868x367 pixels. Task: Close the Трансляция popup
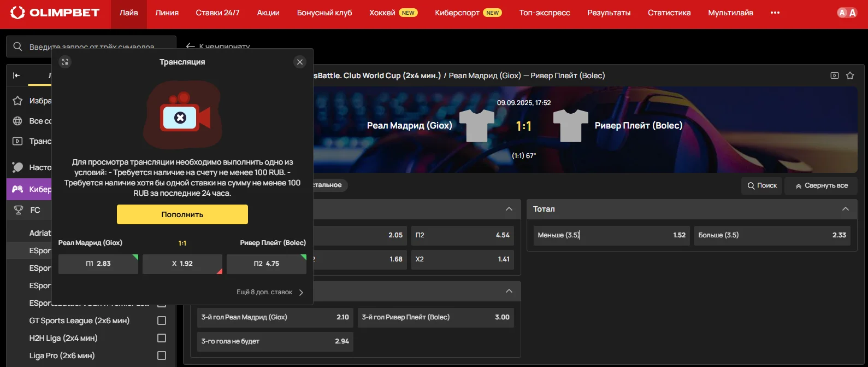pos(299,62)
